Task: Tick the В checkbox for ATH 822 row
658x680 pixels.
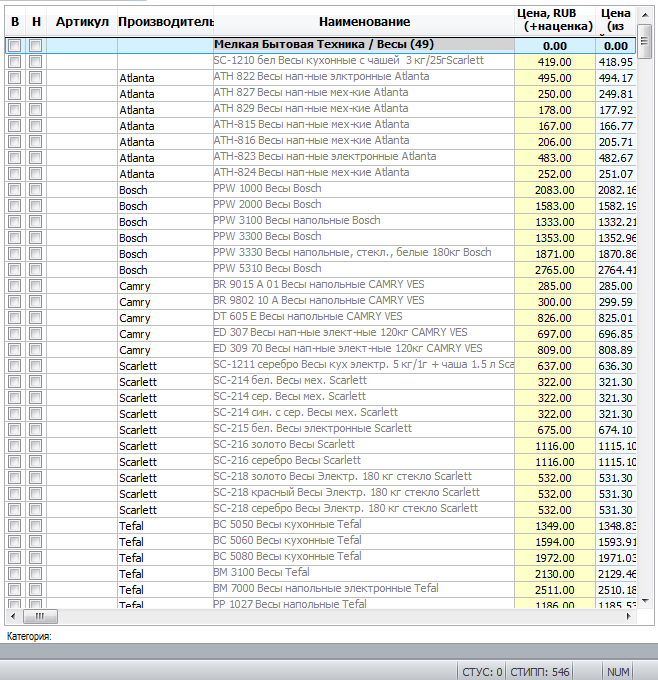Action: 14,78
